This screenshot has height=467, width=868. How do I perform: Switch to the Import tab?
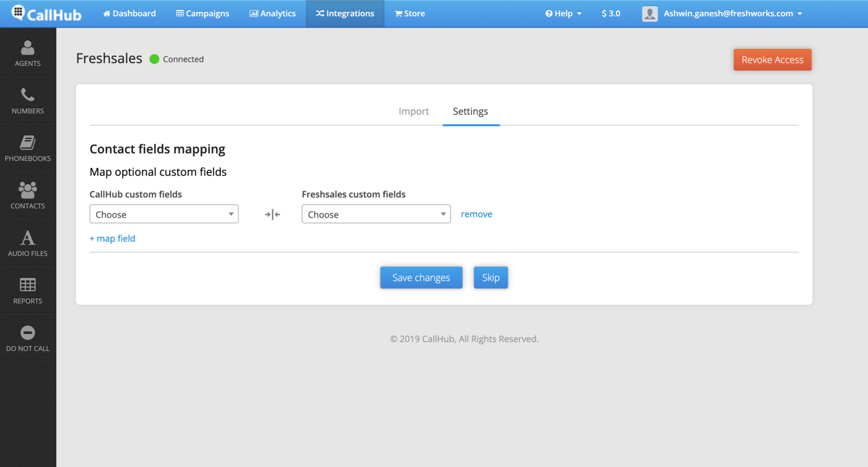[x=413, y=112]
